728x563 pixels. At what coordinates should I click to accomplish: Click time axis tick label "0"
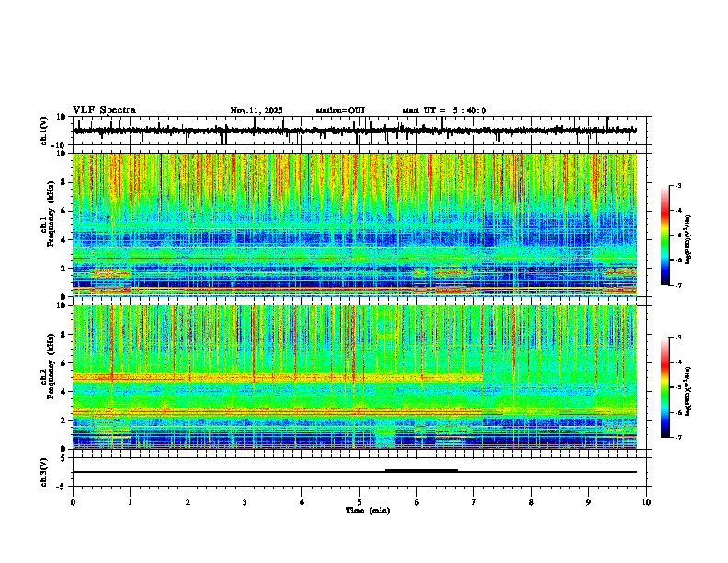pos(73,502)
